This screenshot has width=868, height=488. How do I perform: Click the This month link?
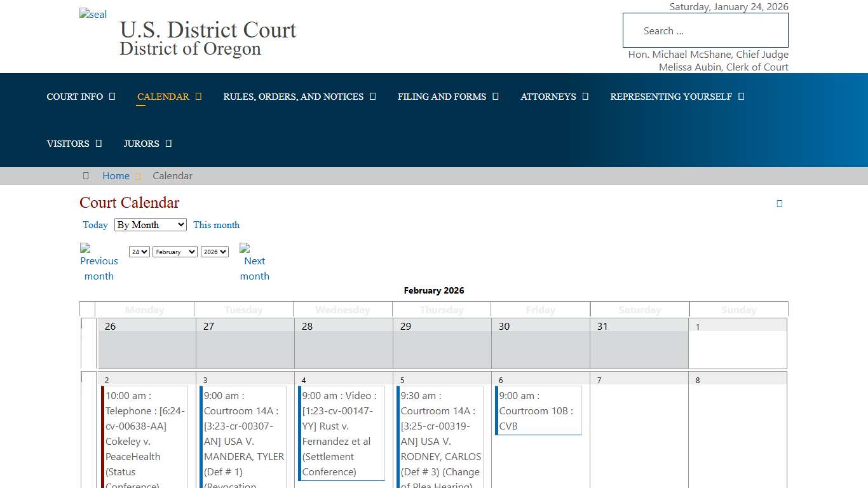tap(216, 225)
